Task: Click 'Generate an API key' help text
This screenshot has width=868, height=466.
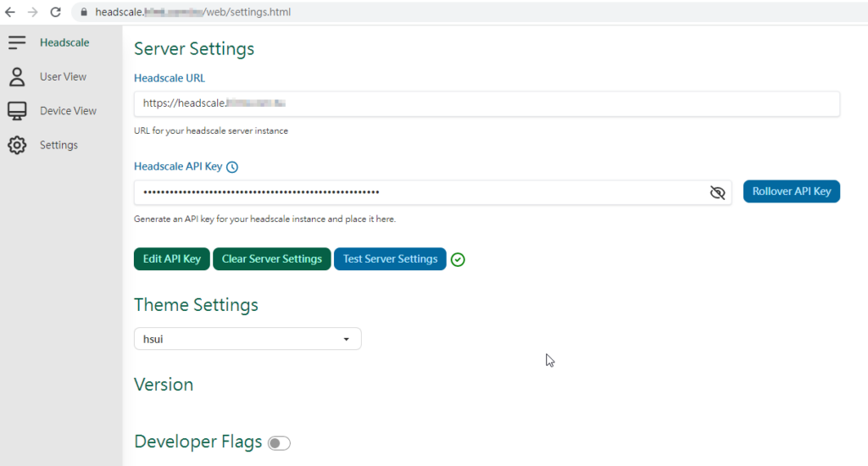Action: point(264,219)
